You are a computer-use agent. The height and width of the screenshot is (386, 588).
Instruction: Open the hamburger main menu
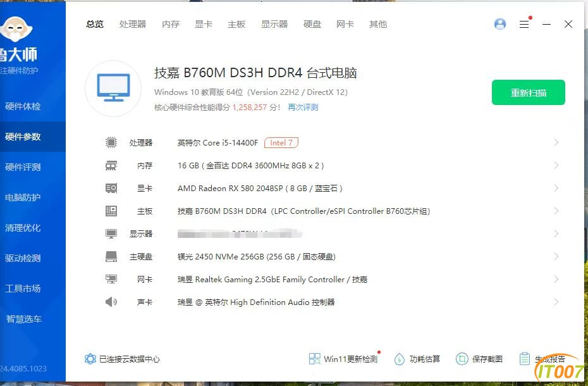pyautogui.click(x=524, y=25)
